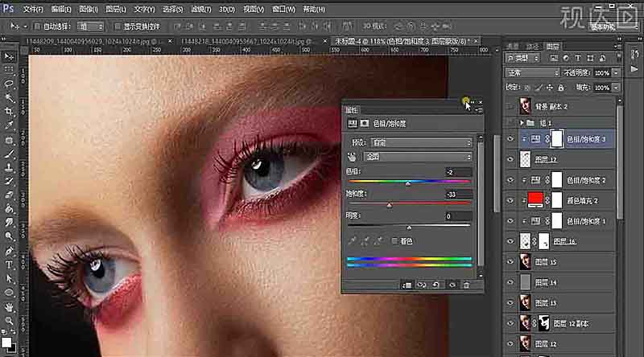This screenshot has width=644, height=357.
Task: Select the Zoom tool
Action: click(9, 321)
